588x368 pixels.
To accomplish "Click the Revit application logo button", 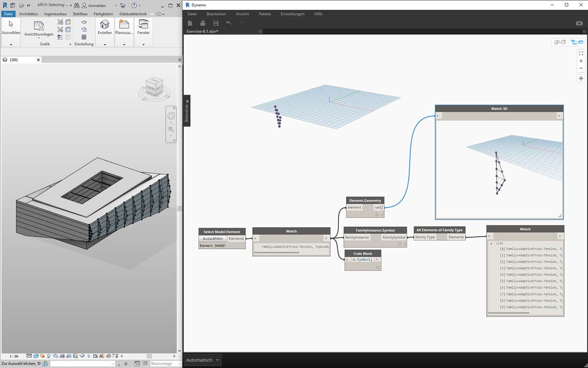I will [5, 5].
